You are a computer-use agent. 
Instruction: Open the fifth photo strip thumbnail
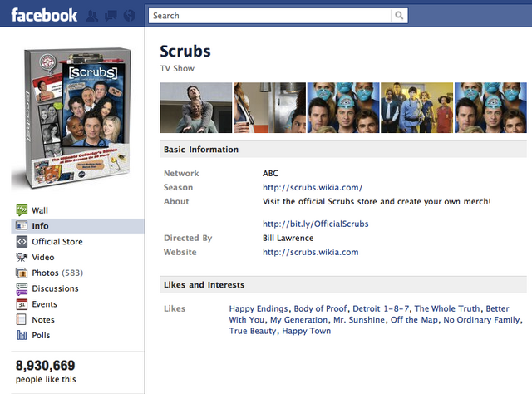coord(490,107)
